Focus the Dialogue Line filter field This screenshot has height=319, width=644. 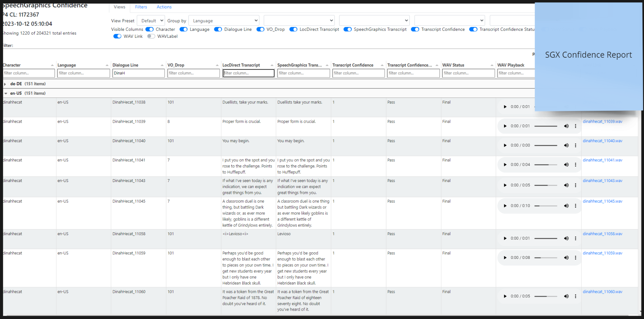(138, 73)
